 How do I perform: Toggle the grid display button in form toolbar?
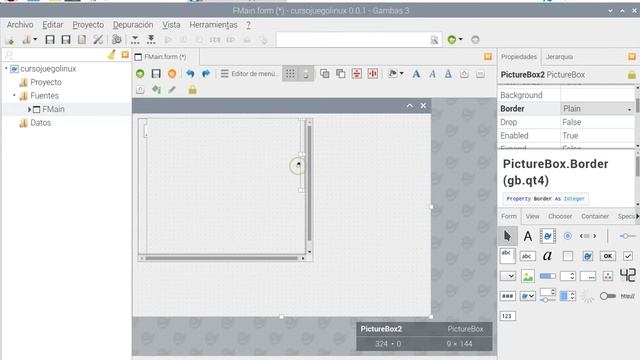(x=290, y=74)
